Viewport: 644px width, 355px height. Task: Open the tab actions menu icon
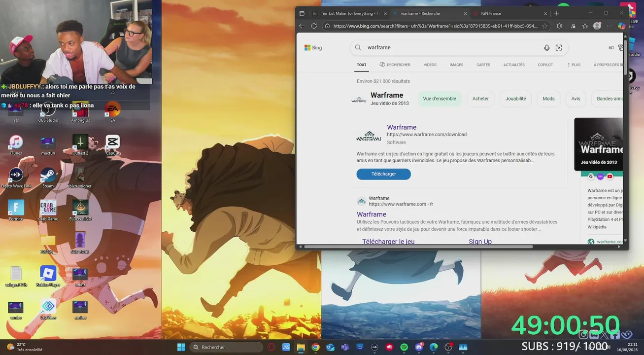point(302,13)
